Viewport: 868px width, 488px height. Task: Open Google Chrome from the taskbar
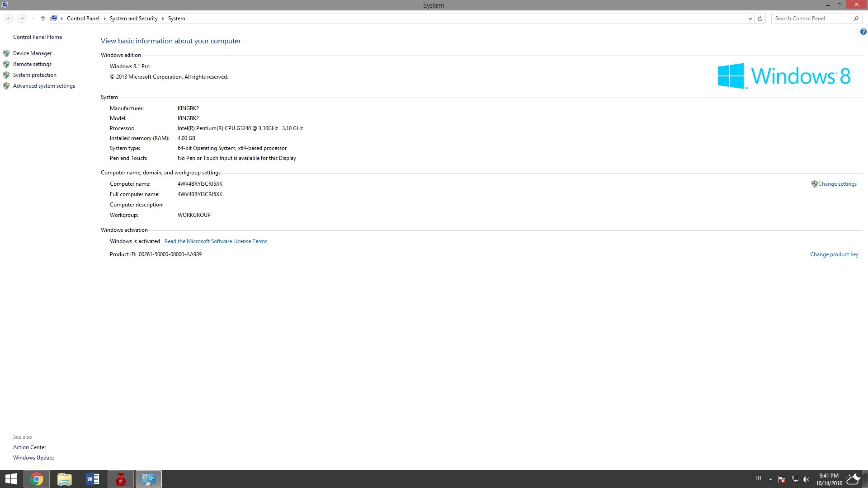coord(37,479)
